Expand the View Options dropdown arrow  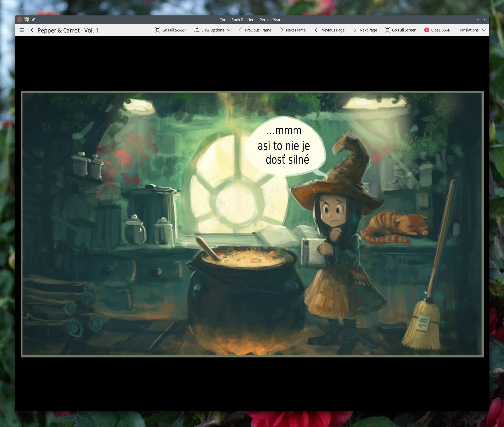coord(229,30)
